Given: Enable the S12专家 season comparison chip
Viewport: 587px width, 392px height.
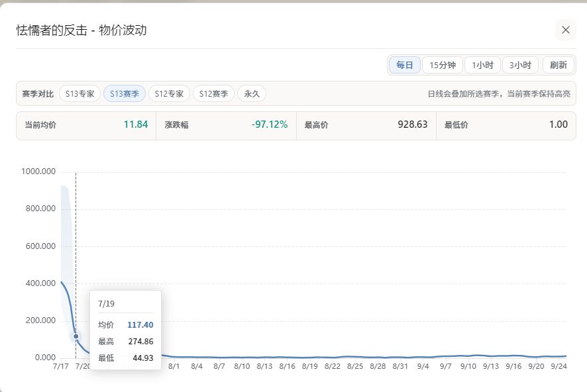Looking at the screenshot, I should click(x=169, y=93).
